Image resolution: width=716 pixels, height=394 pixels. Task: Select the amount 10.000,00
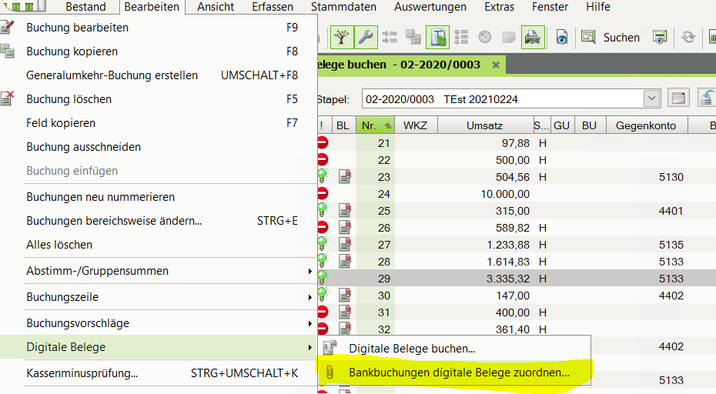click(505, 194)
